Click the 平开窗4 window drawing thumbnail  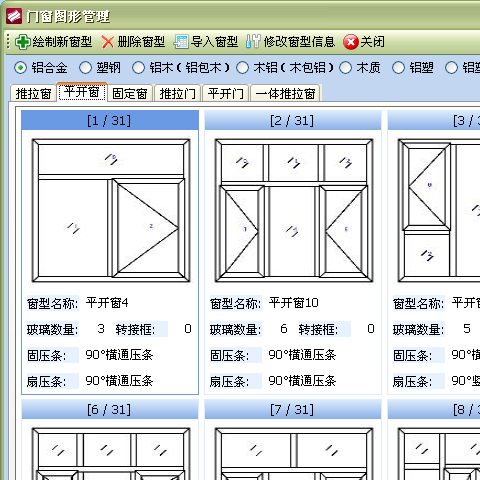[x=111, y=211]
